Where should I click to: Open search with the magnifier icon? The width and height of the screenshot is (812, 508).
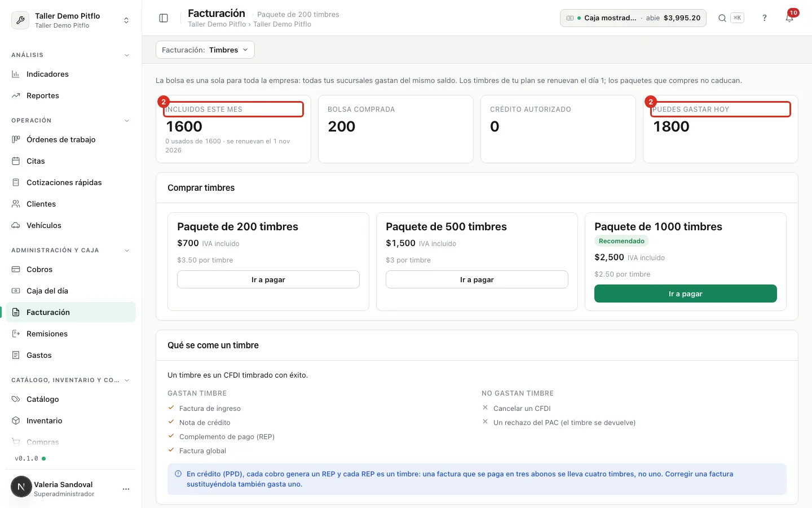(x=722, y=18)
